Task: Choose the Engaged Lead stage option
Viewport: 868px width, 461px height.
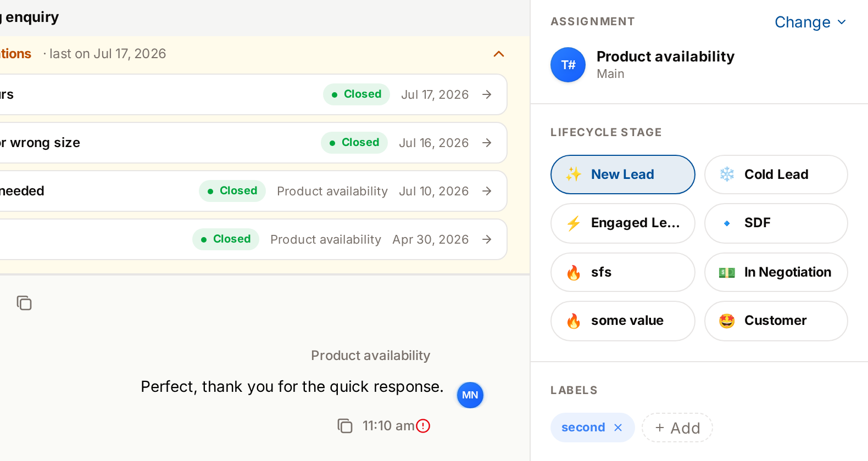Action: 623,223
